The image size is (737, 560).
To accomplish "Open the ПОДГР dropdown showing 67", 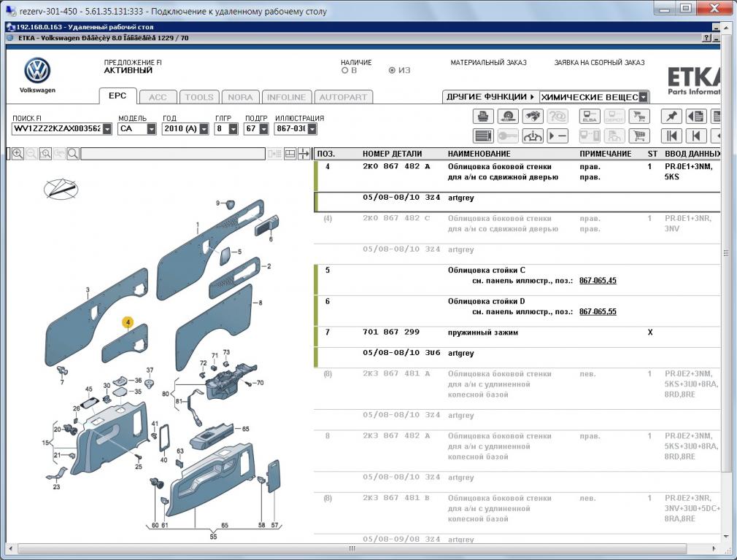I will tap(263, 129).
